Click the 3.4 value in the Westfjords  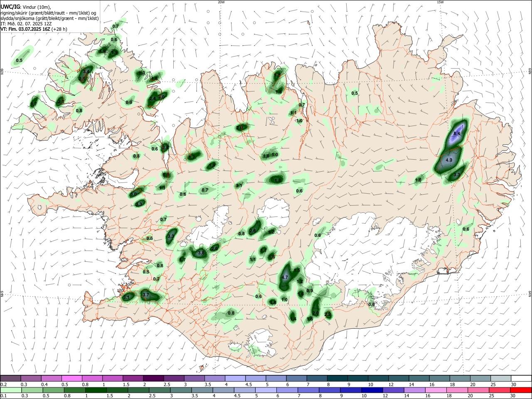[x=86, y=72]
